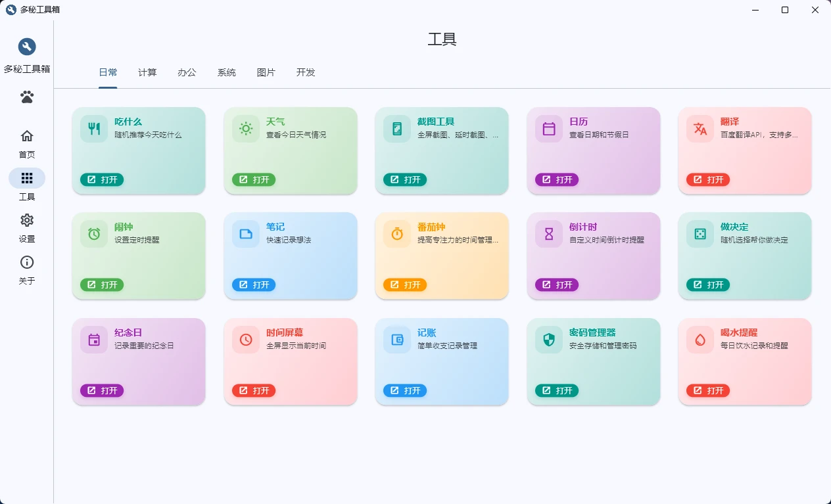Click the pets icon in sidebar
Image resolution: width=831 pixels, height=504 pixels.
pyautogui.click(x=27, y=97)
